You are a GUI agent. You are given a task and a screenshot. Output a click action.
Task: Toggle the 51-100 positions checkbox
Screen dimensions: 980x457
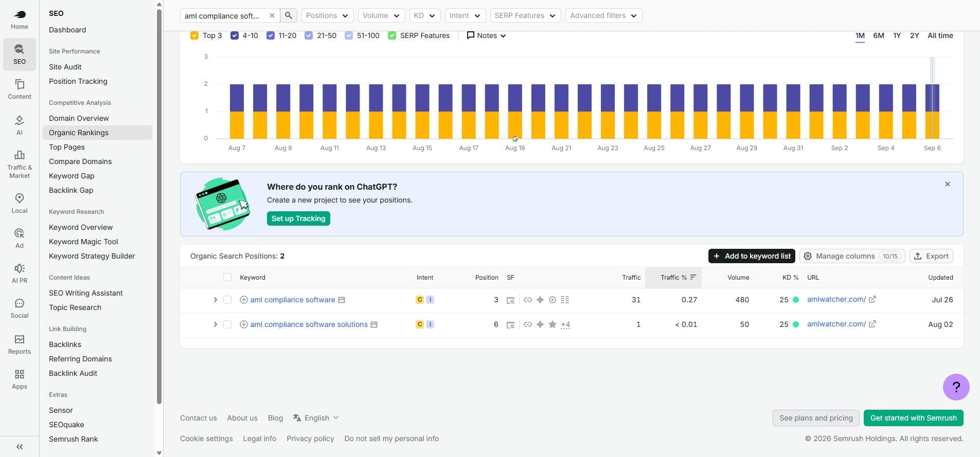click(x=349, y=35)
